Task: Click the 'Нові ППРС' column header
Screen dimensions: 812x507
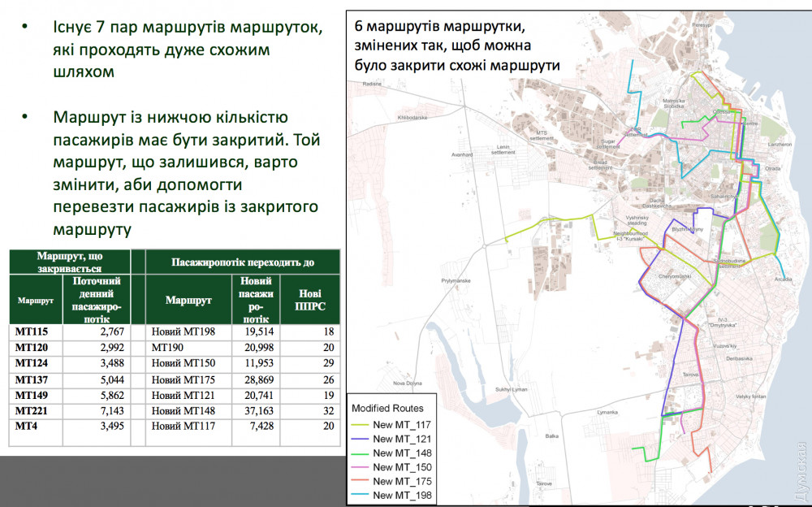Action: tap(309, 300)
